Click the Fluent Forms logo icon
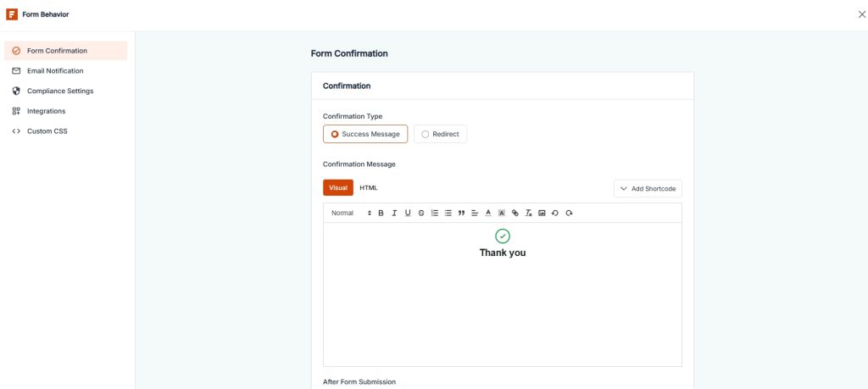This screenshot has width=868, height=389. [x=12, y=14]
